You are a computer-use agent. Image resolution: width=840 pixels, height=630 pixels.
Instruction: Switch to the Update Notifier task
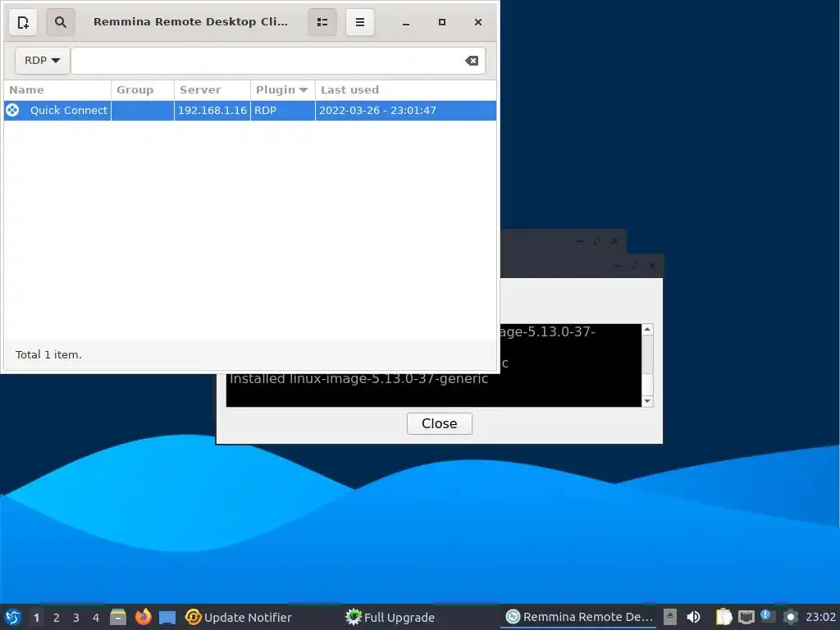239,617
